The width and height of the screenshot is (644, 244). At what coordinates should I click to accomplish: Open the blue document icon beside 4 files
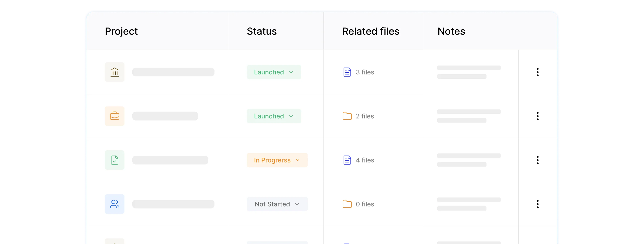347,160
